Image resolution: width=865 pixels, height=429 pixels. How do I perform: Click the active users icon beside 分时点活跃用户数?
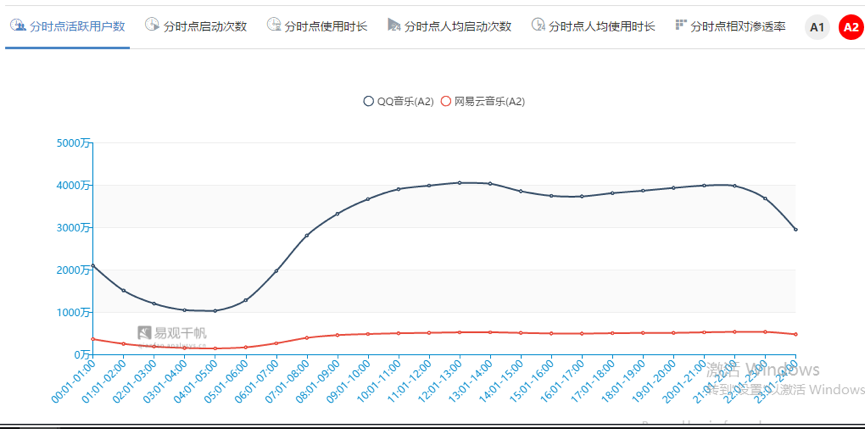tap(18, 25)
